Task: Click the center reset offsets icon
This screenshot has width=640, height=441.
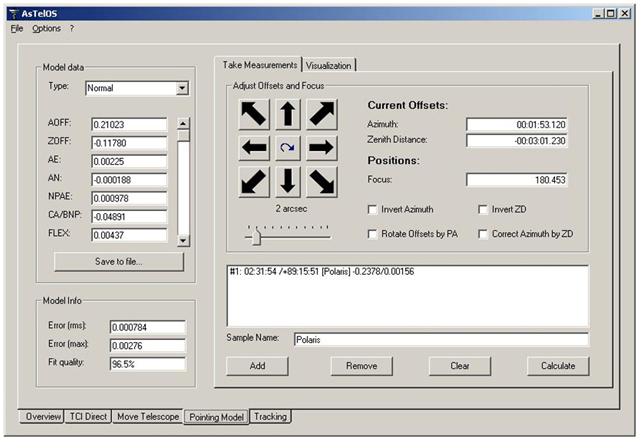Action: point(287,148)
